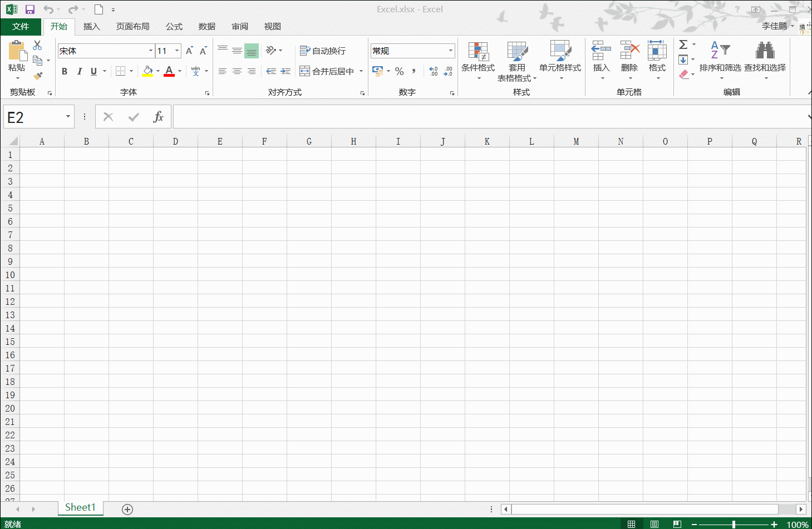Open the font name dropdown (宋体)
This screenshot has width=812, height=529.
point(150,51)
